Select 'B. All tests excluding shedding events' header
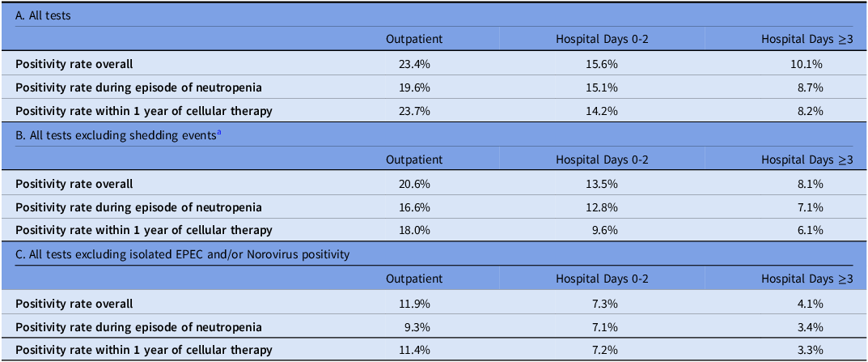This screenshot has height=362, width=868. pos(115,136)
